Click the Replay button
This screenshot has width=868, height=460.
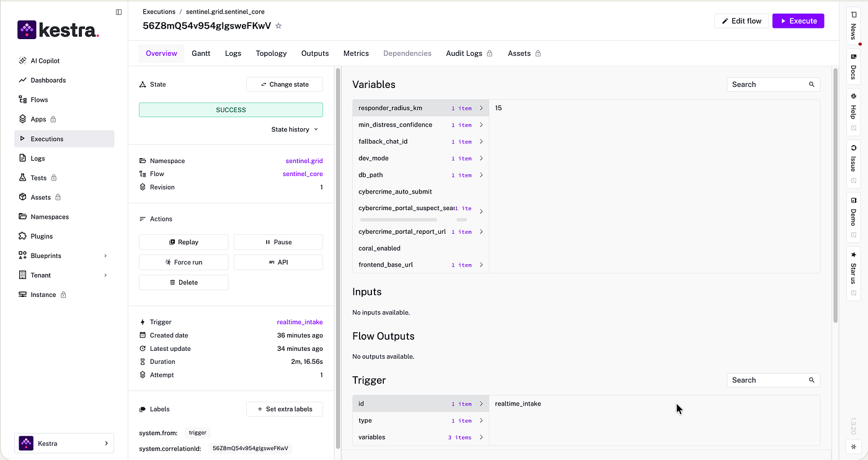[x=184, y=242]
